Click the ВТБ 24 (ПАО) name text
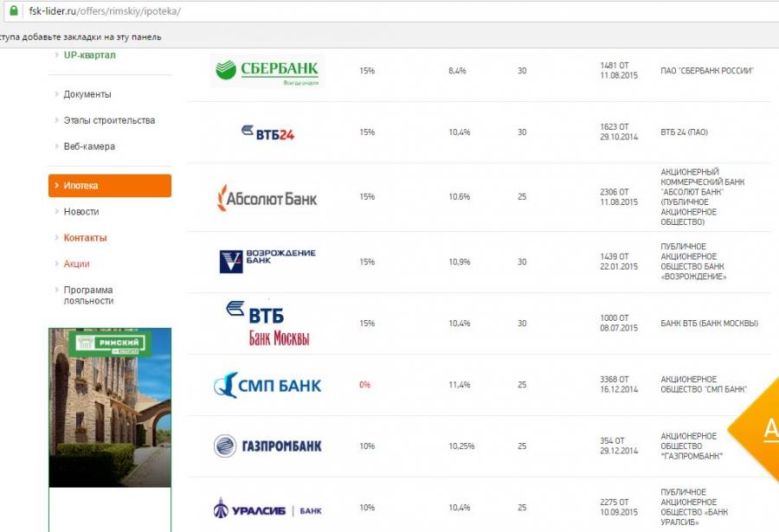This screenshot has height=532, width=779. click(x=684, y=132)
